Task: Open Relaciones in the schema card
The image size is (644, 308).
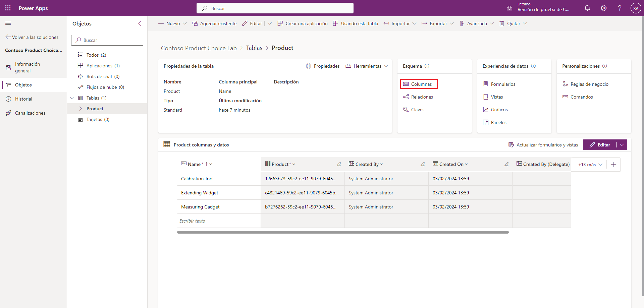Action: [x=418, y=97]
